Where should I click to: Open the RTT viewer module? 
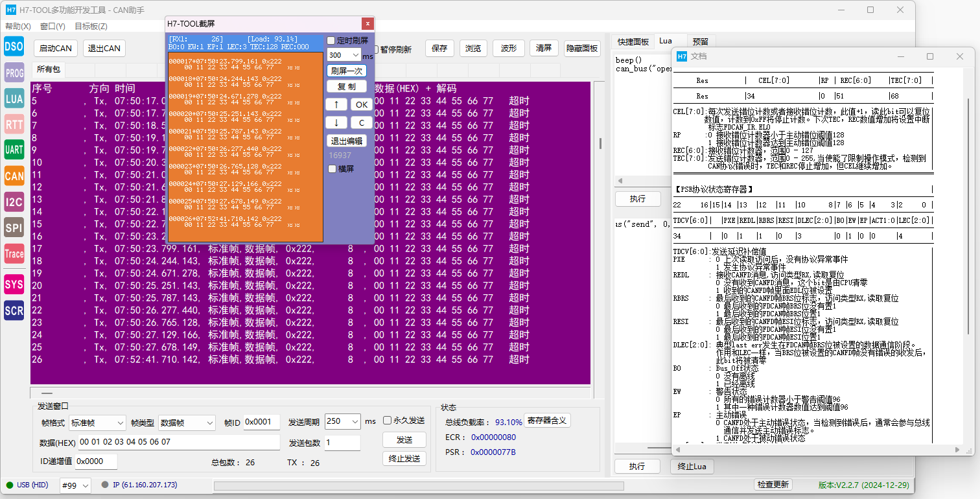[14, 124]
